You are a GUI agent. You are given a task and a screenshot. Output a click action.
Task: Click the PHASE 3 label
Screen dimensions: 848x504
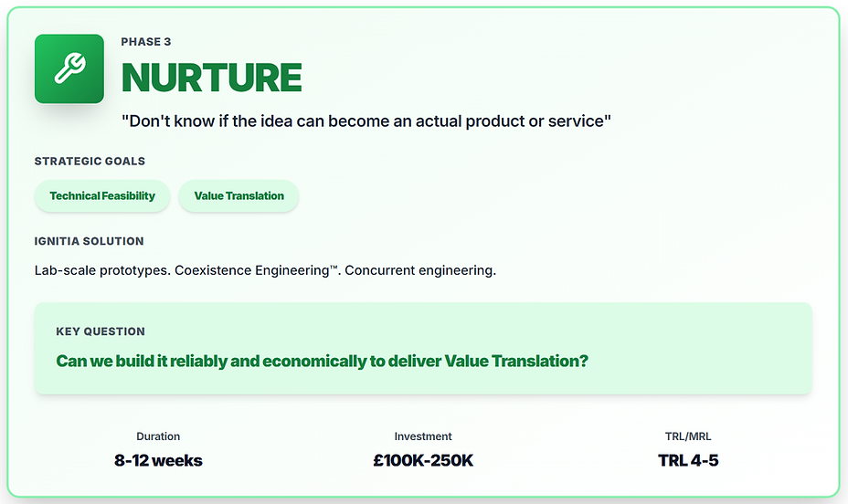[x=146, y=42]
